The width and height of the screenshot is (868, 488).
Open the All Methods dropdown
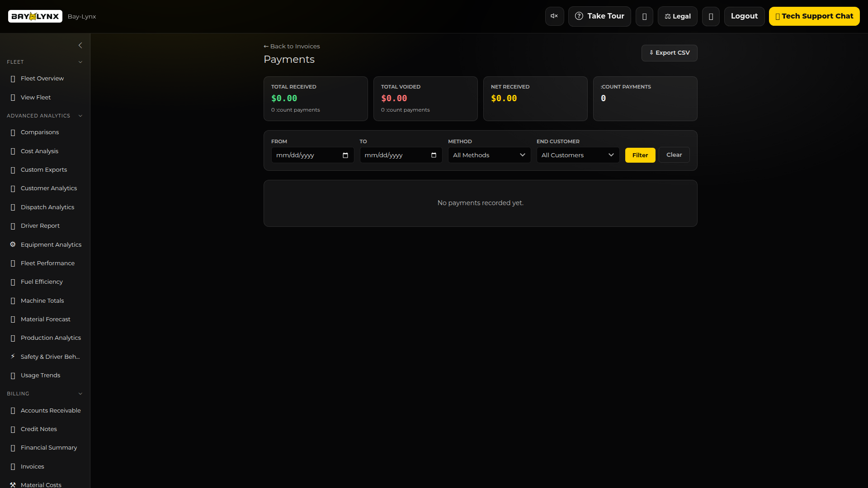[x=489, y=155]
